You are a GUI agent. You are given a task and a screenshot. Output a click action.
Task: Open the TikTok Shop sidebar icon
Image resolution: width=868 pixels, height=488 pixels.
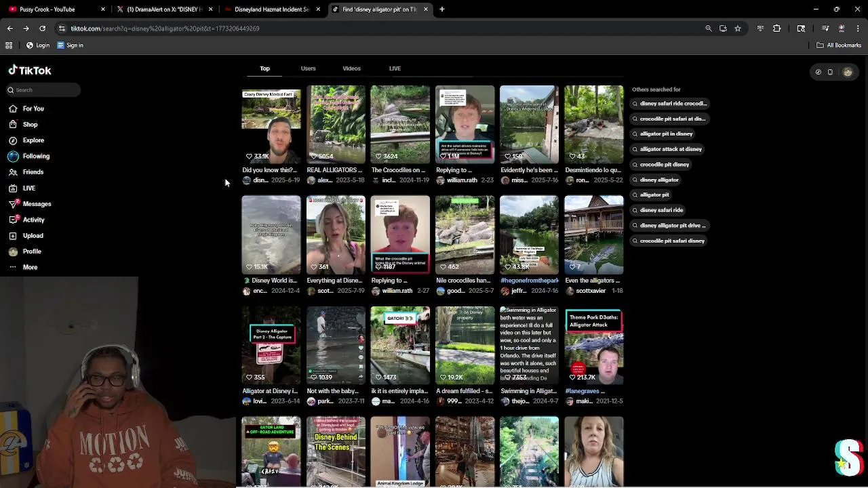point(13,125)
